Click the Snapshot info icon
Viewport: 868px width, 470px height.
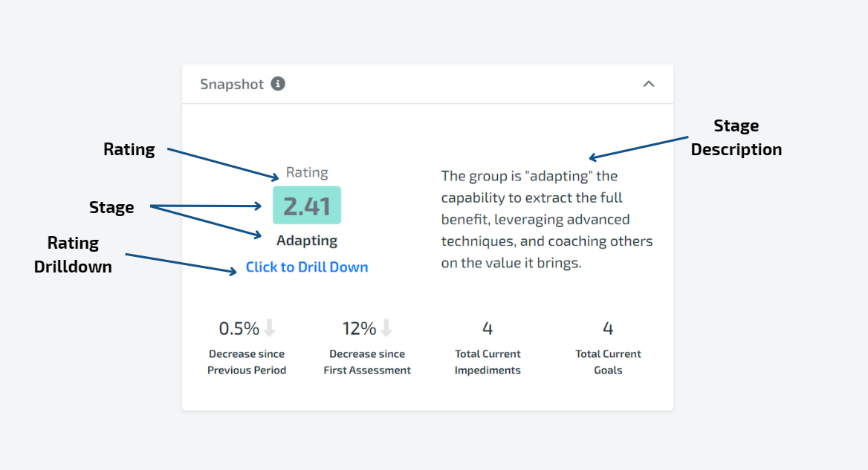point(278,83)
